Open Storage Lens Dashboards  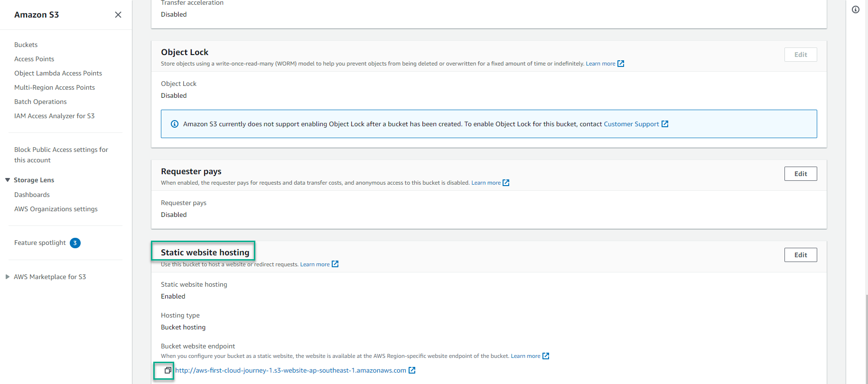(32, 195)
